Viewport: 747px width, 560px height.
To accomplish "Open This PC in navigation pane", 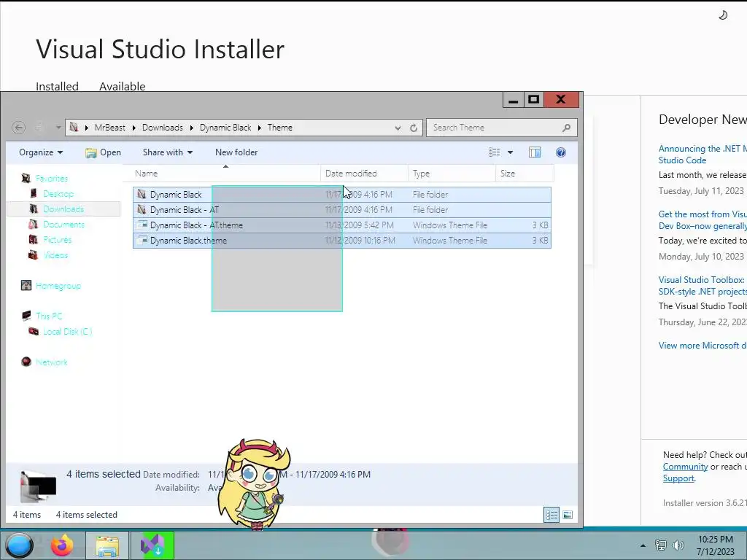I will tap(49, 316).
